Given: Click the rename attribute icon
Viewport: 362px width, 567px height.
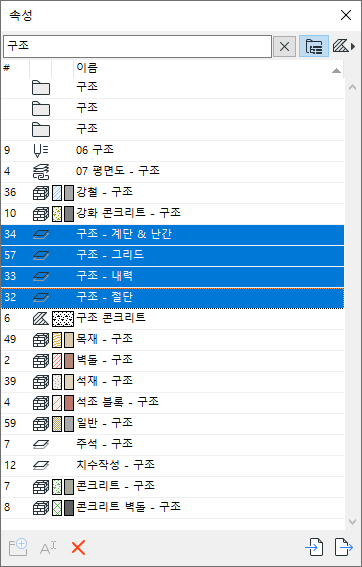Looking at the screenshot, I should pyautogui.click(x=48, y=548).
